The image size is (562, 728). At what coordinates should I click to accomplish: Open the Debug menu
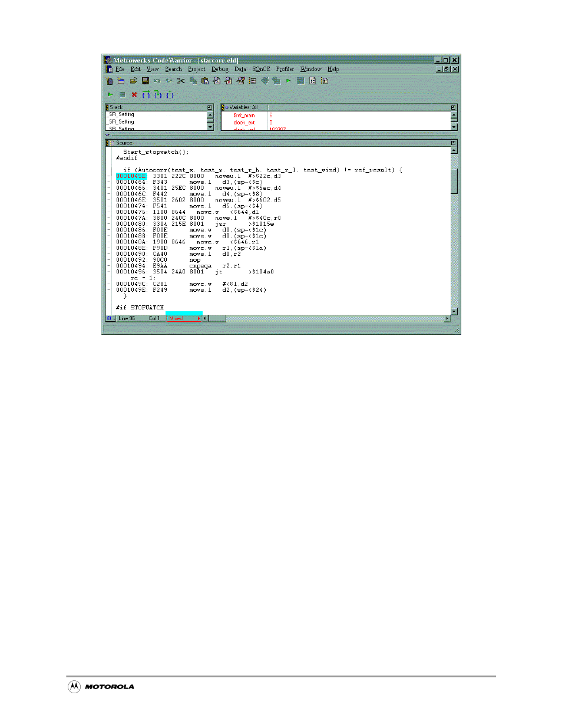point(220,69)
